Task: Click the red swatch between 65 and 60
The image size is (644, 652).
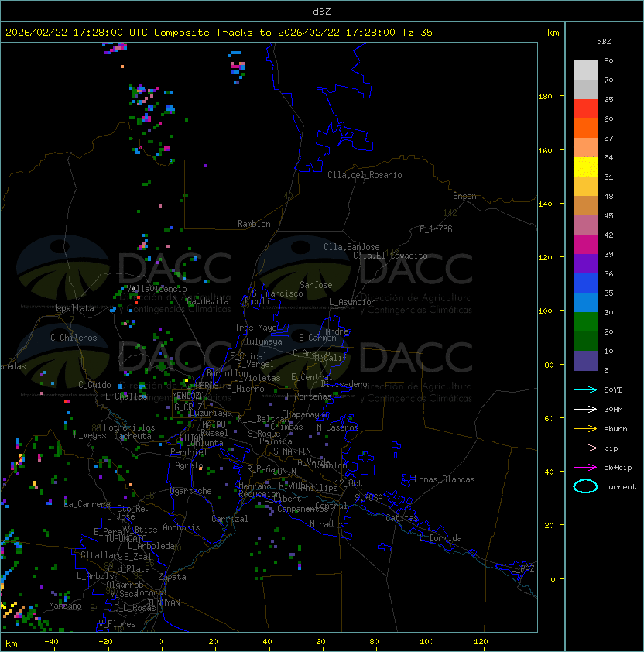Action: (585, 109)
